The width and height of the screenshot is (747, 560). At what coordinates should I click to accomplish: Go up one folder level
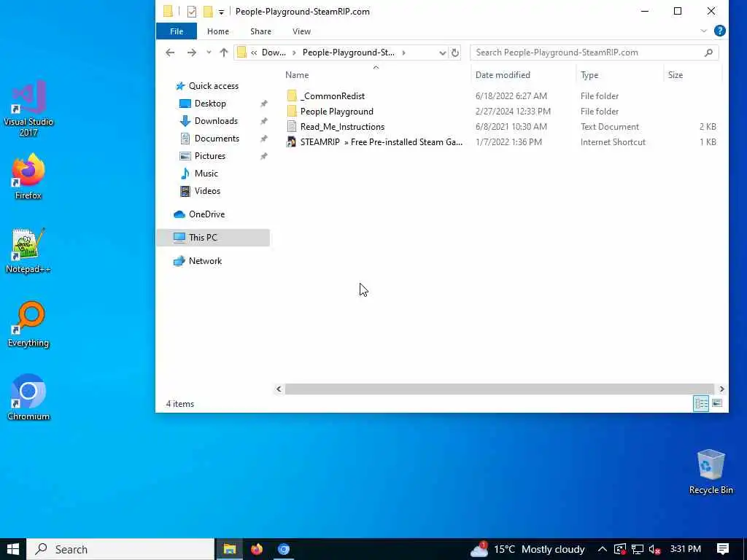click(x=223, y=52)
